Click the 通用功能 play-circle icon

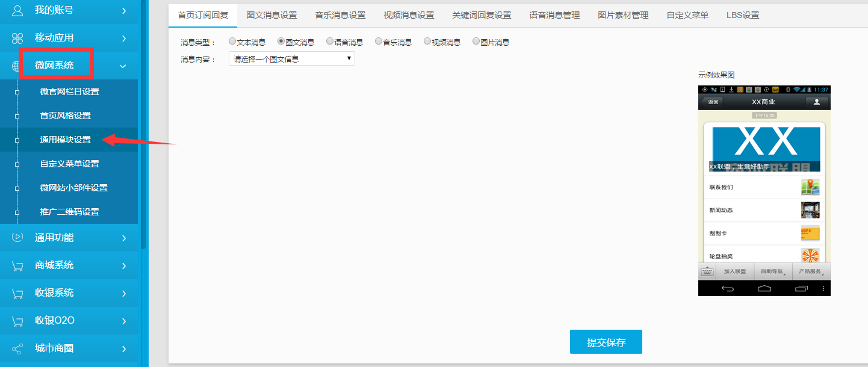pyautogui.click(x=17, y=237)
